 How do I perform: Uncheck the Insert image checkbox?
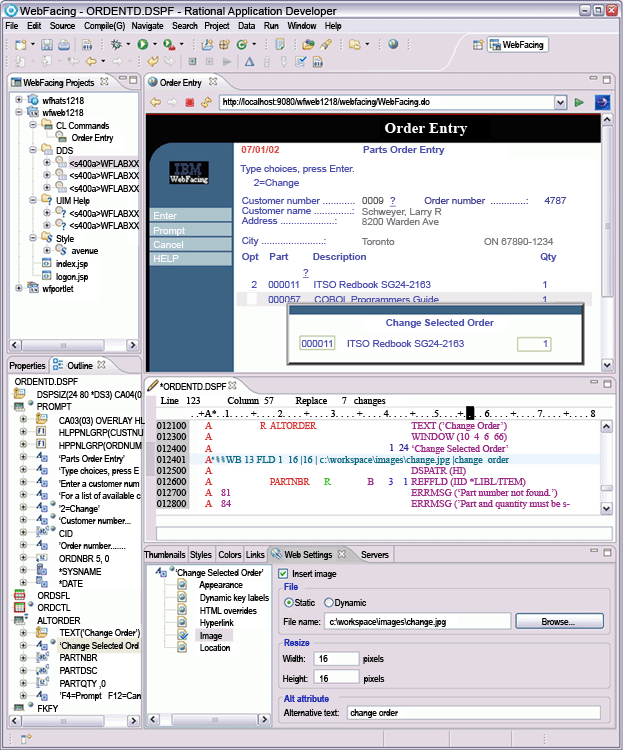pyautogui.click(x=283, y=574)
